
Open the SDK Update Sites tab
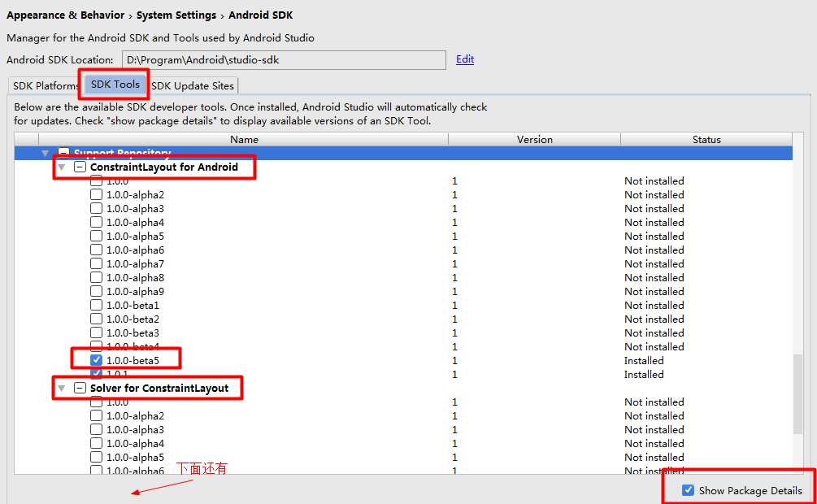coord(193,86)
